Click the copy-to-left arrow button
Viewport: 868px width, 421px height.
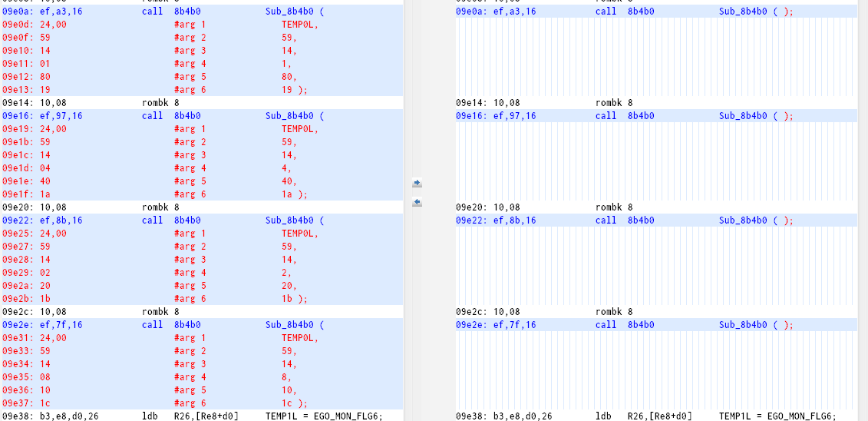[x=417, y=202]
